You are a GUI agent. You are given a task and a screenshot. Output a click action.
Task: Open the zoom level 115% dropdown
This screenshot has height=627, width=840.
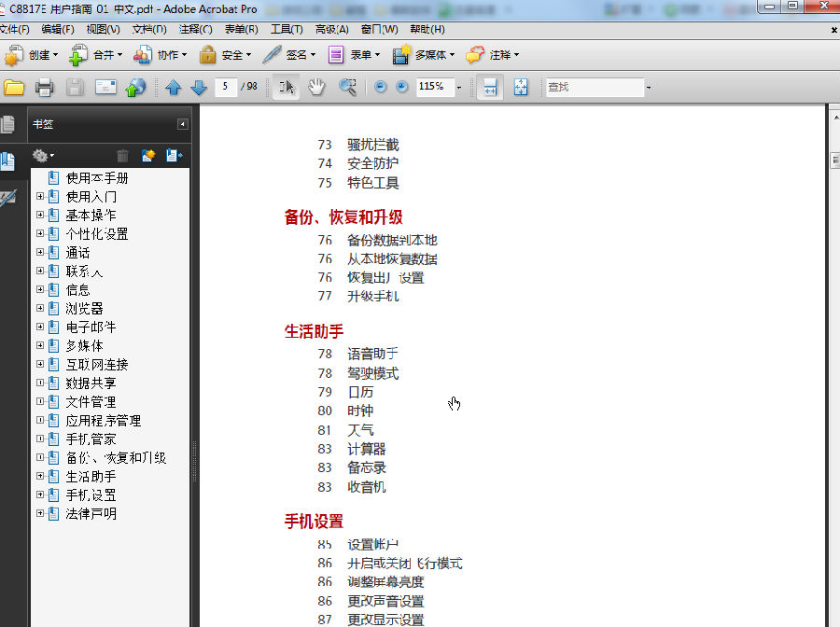tap(459, 87)
